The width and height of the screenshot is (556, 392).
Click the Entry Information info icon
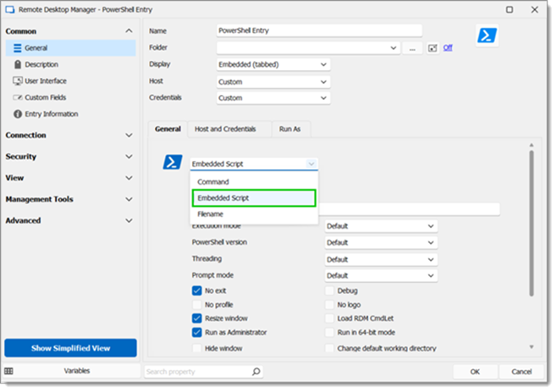pyautogui.click(x=18, y=114)
